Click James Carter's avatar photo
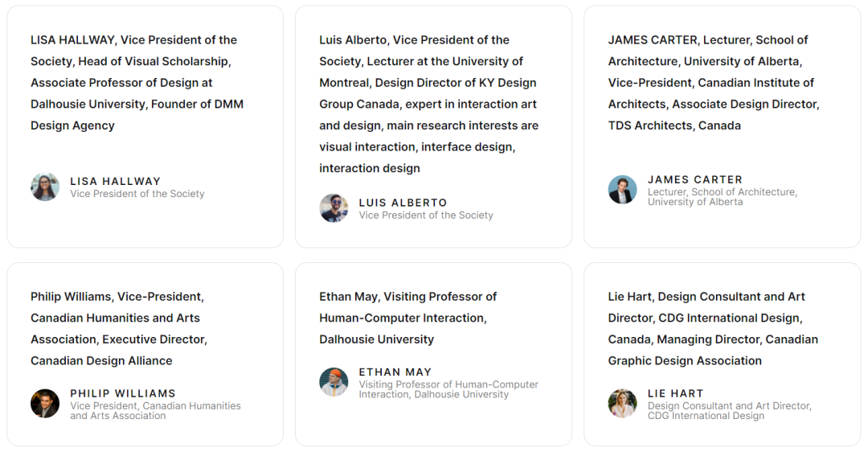Viewport: 868px width, 452px height. click(623, 190)
